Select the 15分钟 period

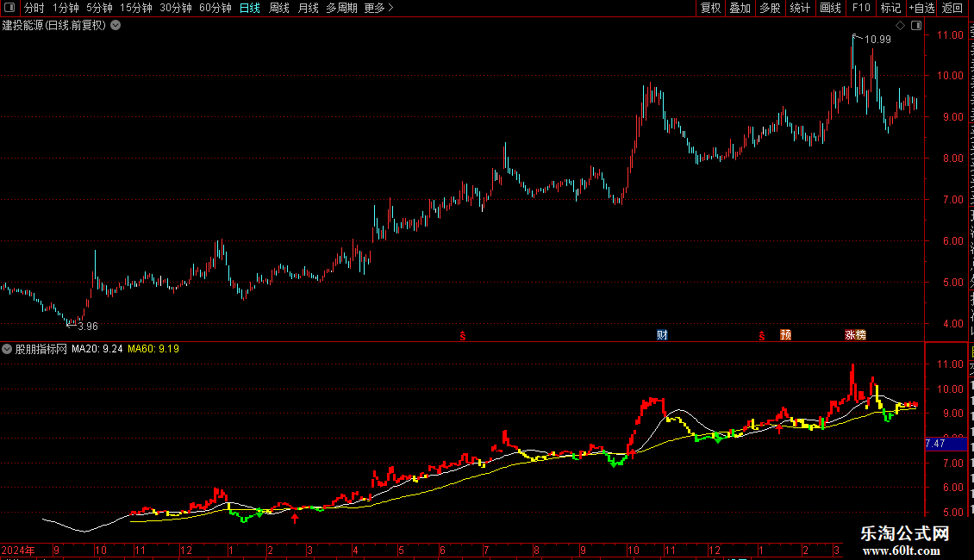click(136, 8)
